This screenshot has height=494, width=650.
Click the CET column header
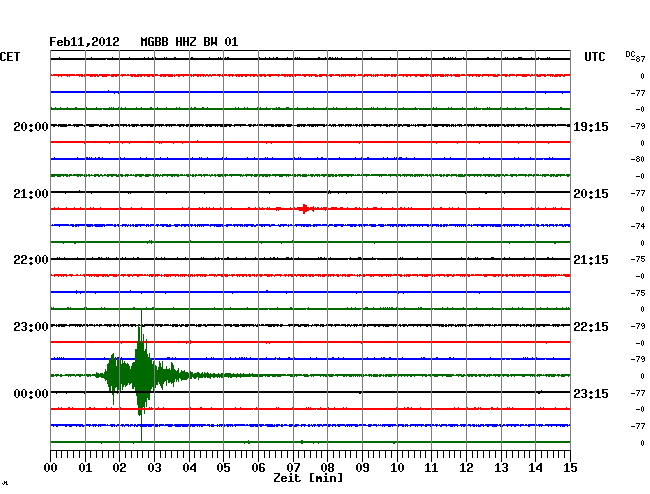[10, 57]
